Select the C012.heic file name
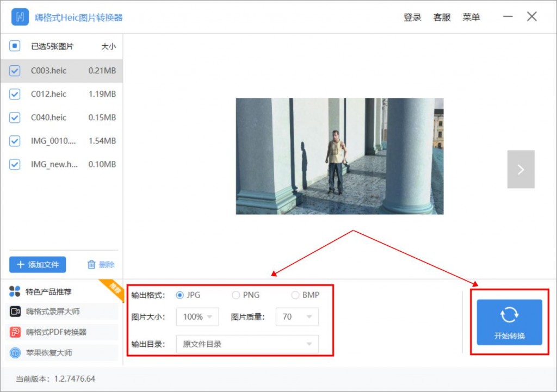The height and width of the screenshot is (392, 557). [48, 94]
